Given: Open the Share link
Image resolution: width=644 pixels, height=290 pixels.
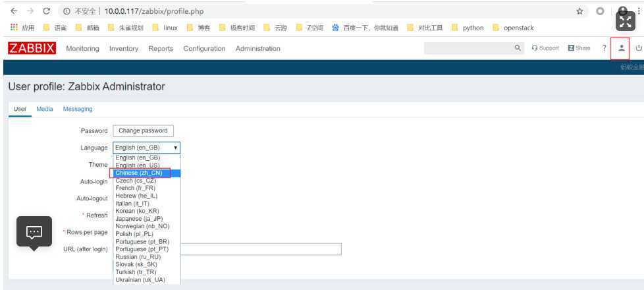Looking at the screenshot, I should (579, 48).
